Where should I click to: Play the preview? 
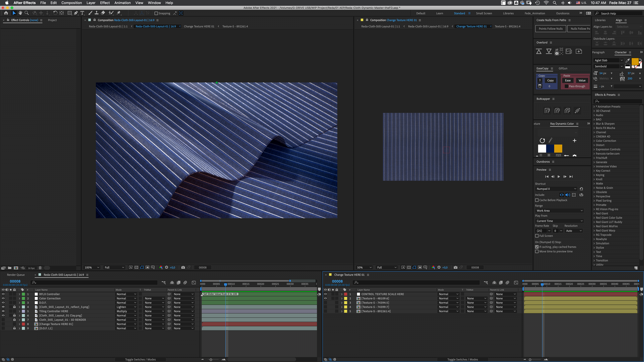(559, 177)
